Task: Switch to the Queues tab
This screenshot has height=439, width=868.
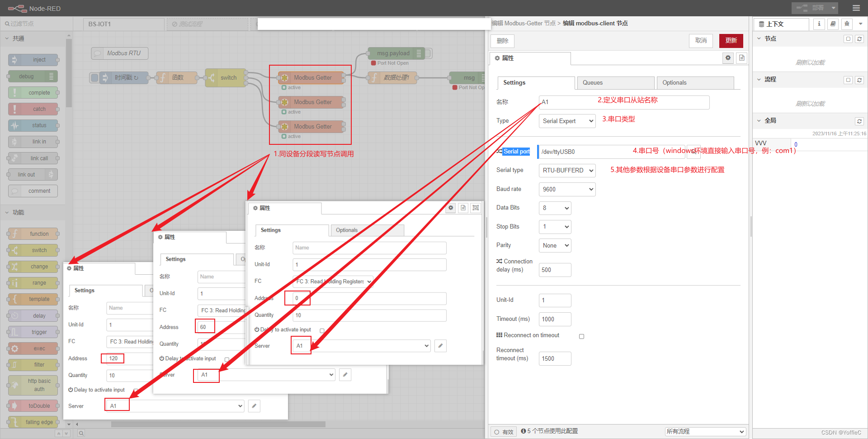Action: point(616,83)
